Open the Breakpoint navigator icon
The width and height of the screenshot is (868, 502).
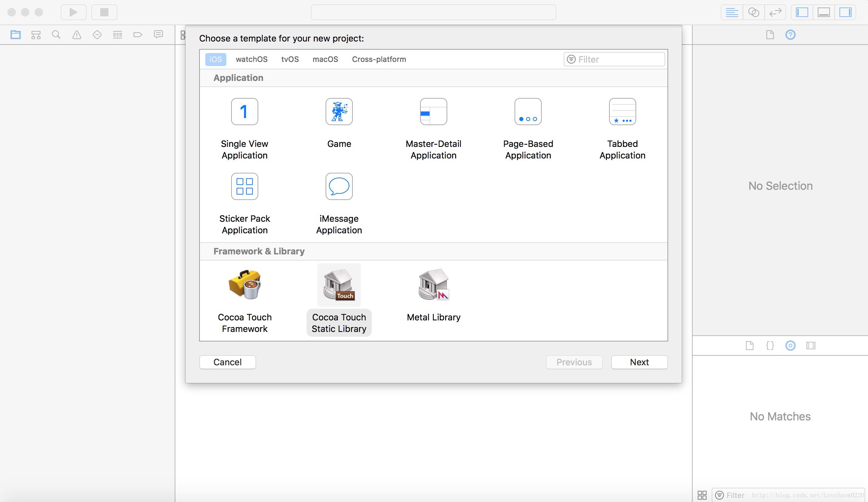(138, 34)
